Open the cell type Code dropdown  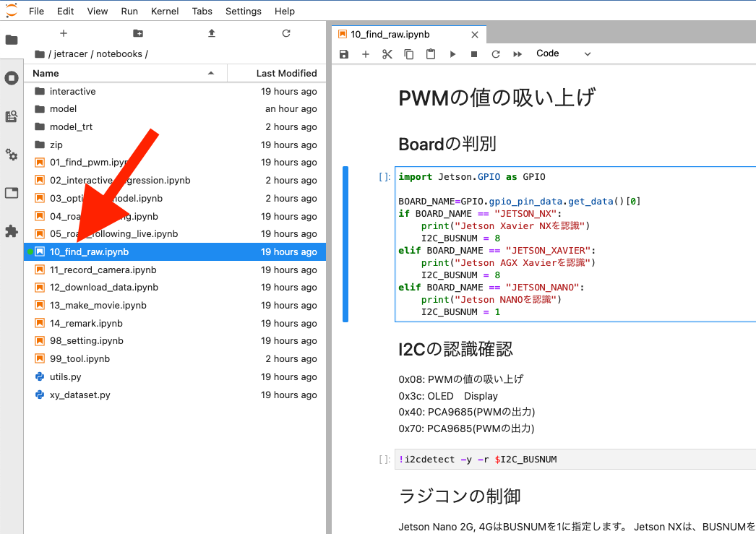(x=563, y=53)
